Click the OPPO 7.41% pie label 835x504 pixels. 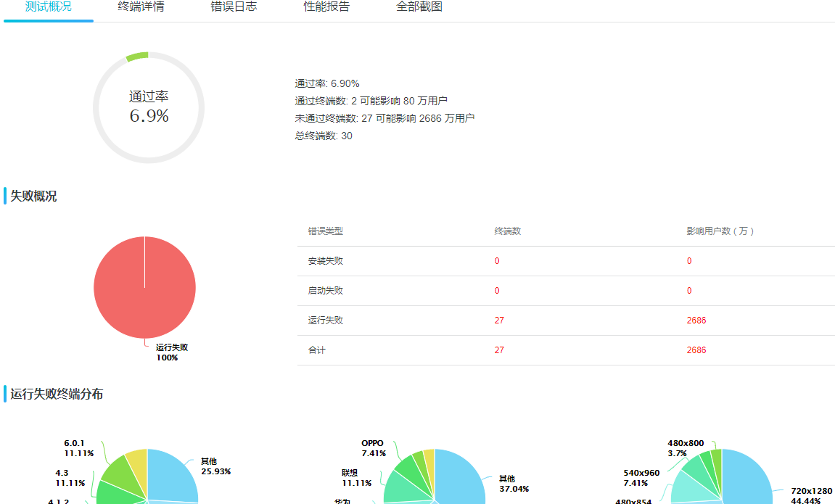374,448
